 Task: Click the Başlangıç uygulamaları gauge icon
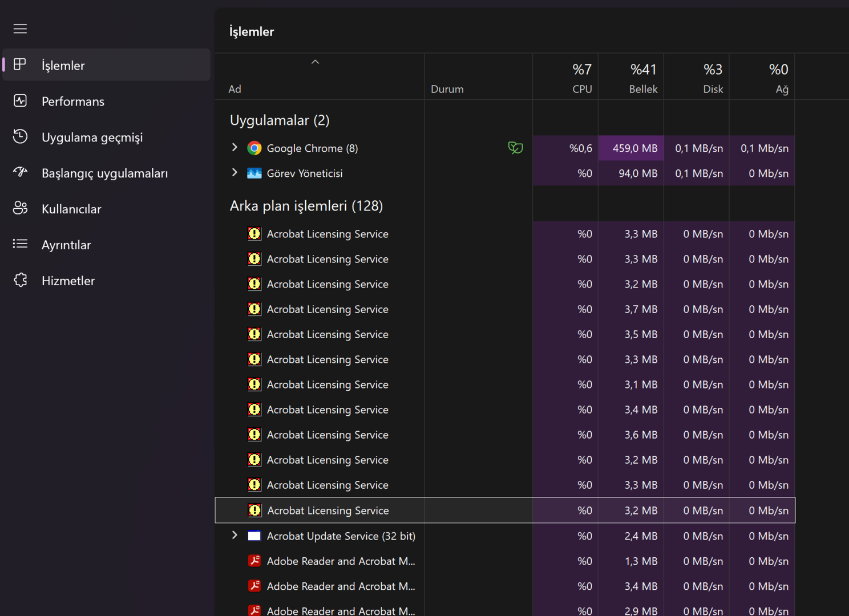20,172
